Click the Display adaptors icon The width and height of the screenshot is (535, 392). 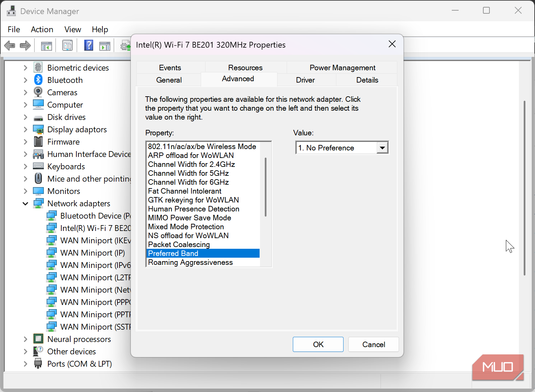(x=38, y=130)
